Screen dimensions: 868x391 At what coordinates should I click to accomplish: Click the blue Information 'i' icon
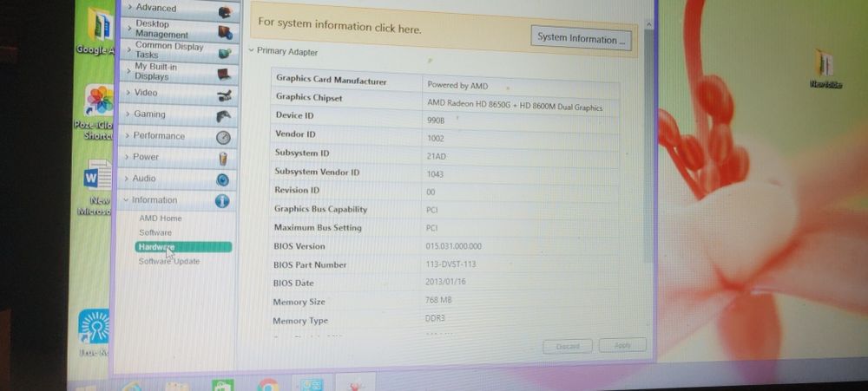point(222,201)
